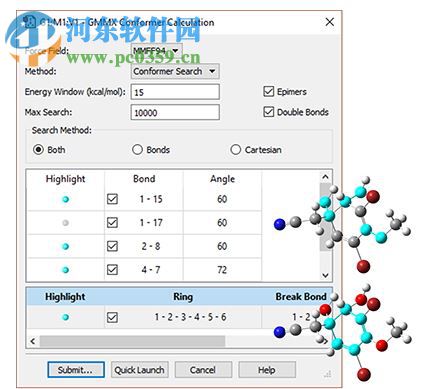This screenshot has width=447, height=389.
Task: Select the Bonds search method
Action: click(137, 150)
